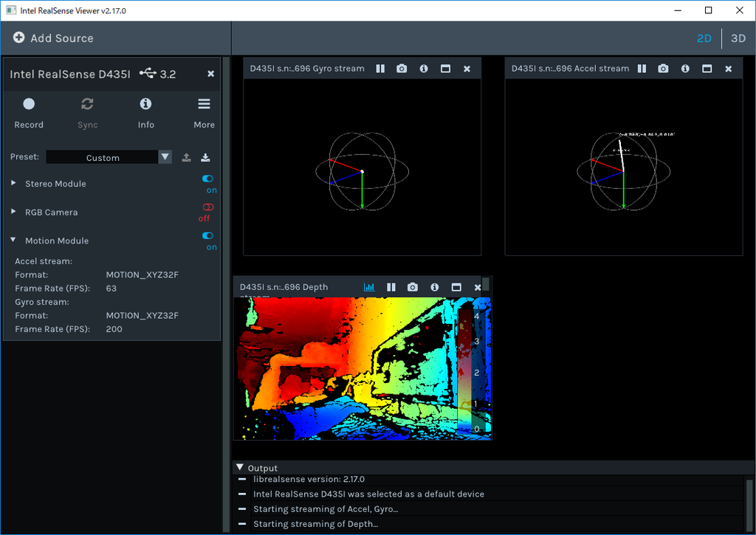The width and height of the screenshot is (756, 535).
Task: Remove the Intel RealSense D435I device
Action: (x=210, y=74)
